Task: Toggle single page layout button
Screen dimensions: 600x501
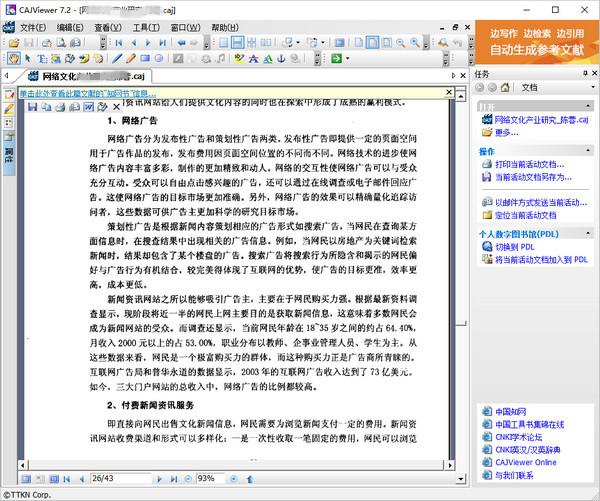Action: 223,42
